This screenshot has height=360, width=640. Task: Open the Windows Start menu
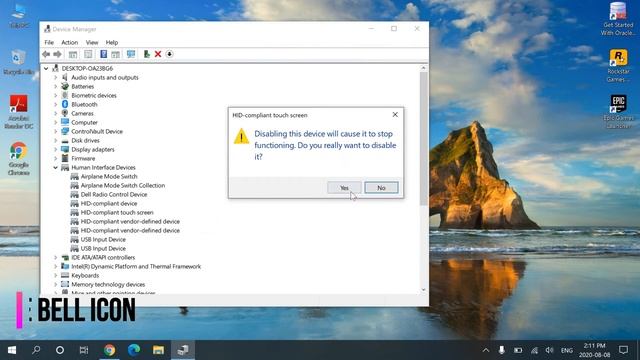(12, 350)
